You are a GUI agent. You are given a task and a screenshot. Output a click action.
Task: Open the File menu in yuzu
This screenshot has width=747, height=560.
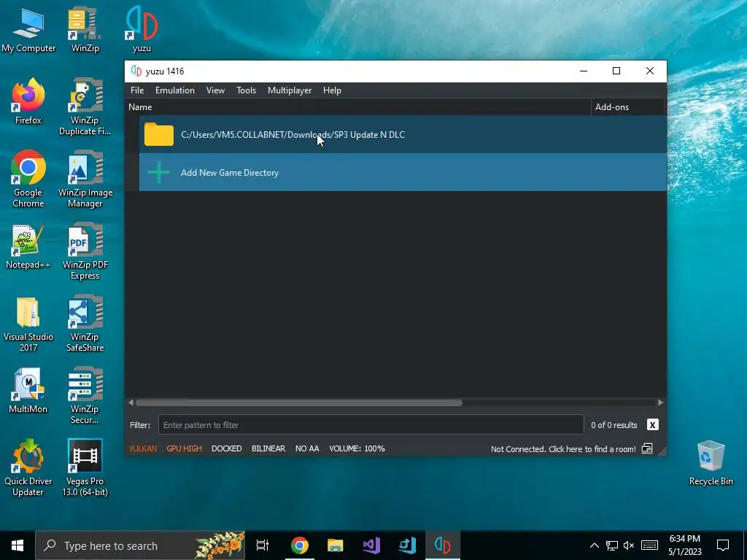137,90
